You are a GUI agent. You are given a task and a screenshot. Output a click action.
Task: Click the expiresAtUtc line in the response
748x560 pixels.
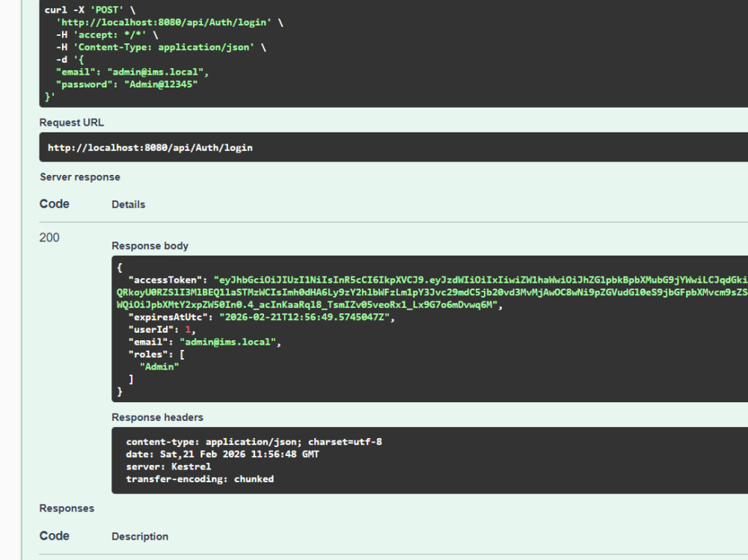click(x=261, y=317)
